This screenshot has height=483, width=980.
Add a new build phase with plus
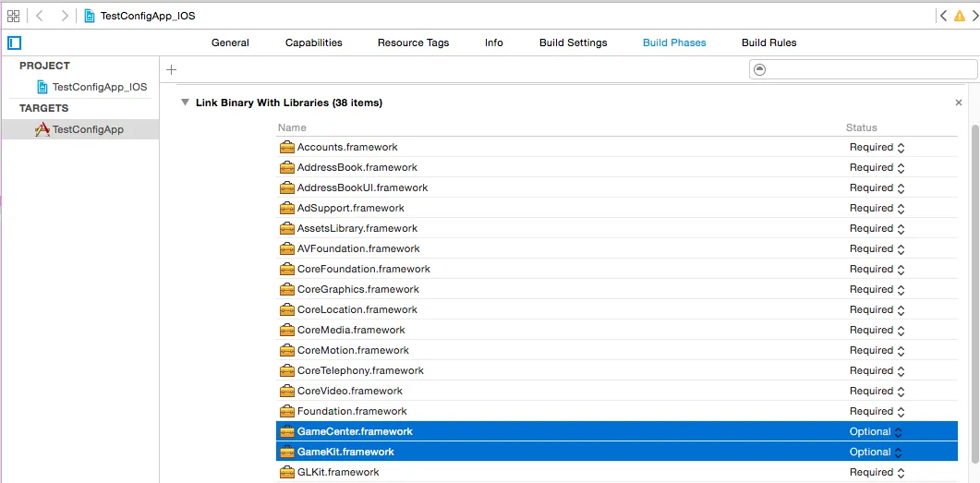[171, 69]
